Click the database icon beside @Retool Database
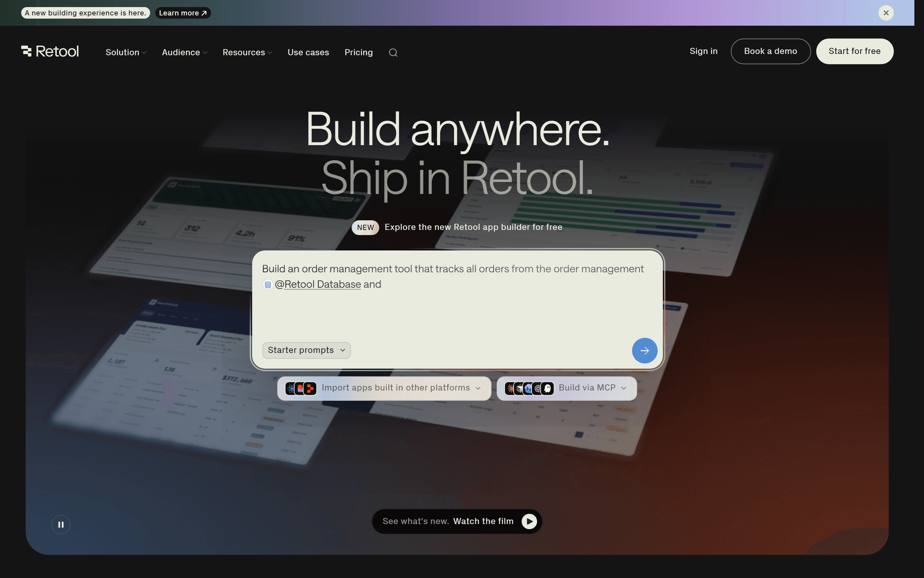 pyautogui.click(x=268, y=285)
